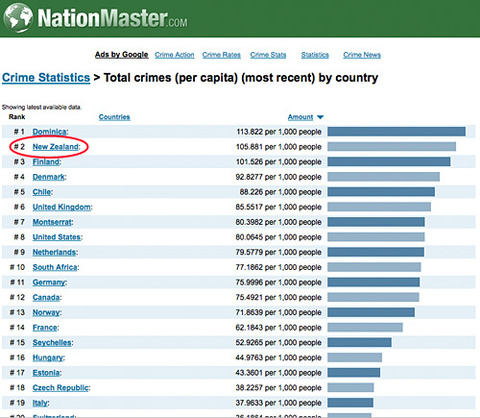This screenshot has height=418, width=480.
Task: Open the New Zealand country link
Action: coord(56,147)
